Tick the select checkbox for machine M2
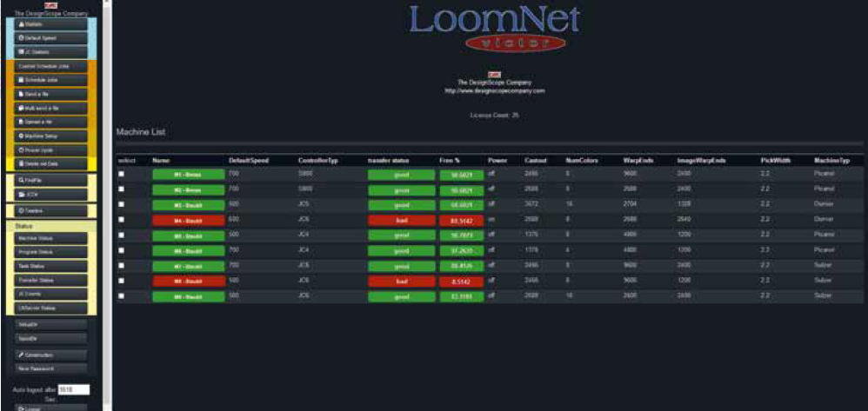The height and width of the screenshot is (411, 868). click(121, 189)
